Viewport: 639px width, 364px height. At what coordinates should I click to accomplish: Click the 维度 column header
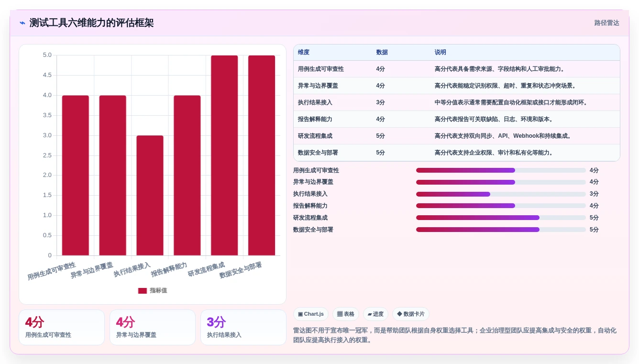[x=304, y=53]
